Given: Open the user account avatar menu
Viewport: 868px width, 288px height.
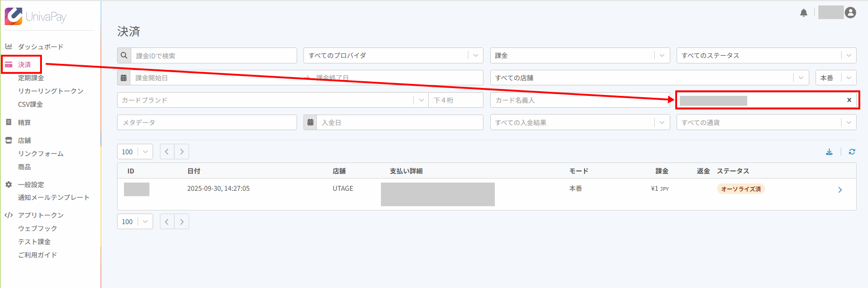Looking at the screenshot, I should [850, 13].
